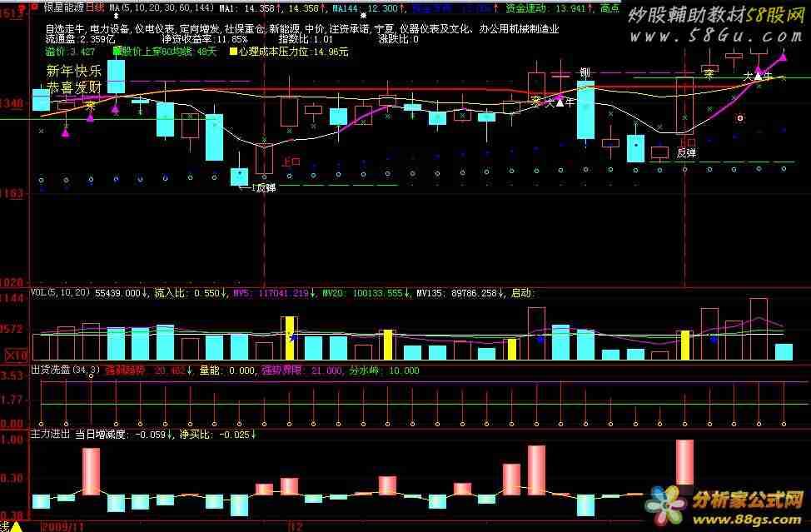This screenshot has height=532, width=811.
Task: Click the white star marker above the candles
Action: tap(363, 16)
